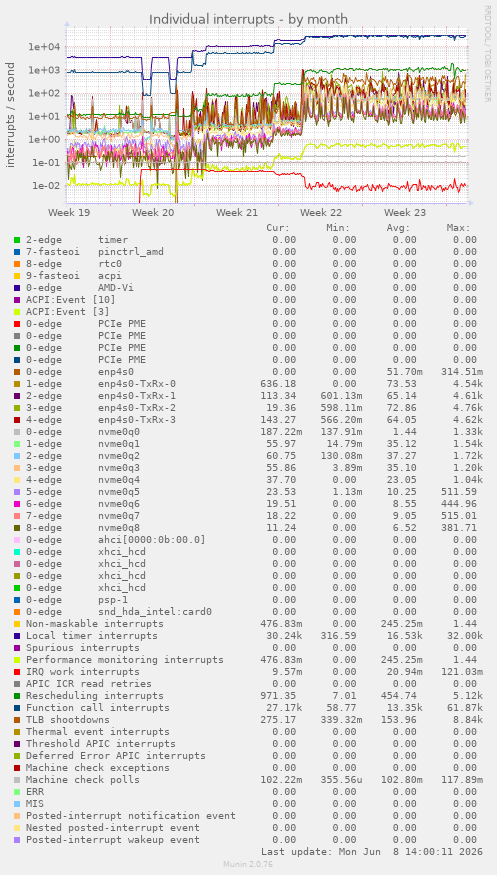
Task: Click the swatch for Local timer interrupts
Action: click(x=17, y=636)
